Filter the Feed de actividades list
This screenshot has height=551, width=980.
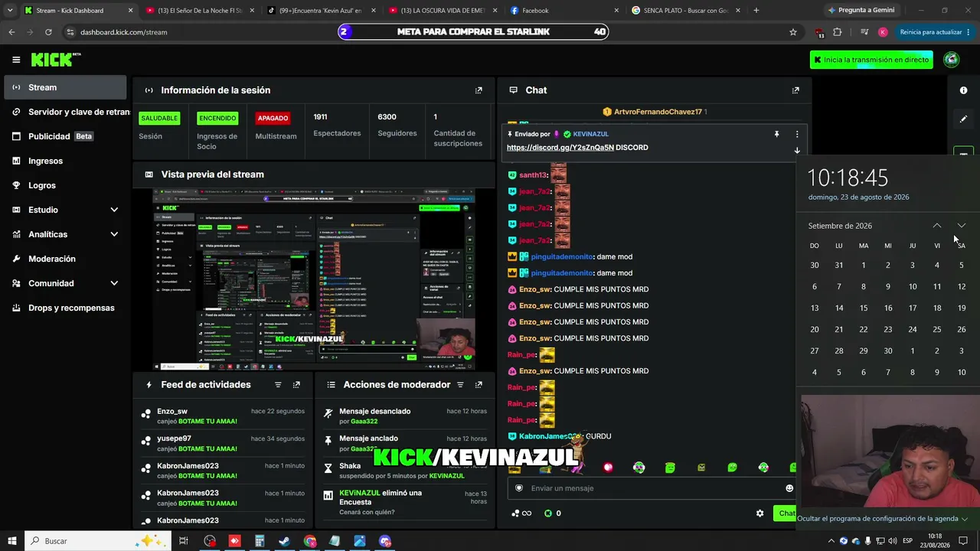pos(278,385)
